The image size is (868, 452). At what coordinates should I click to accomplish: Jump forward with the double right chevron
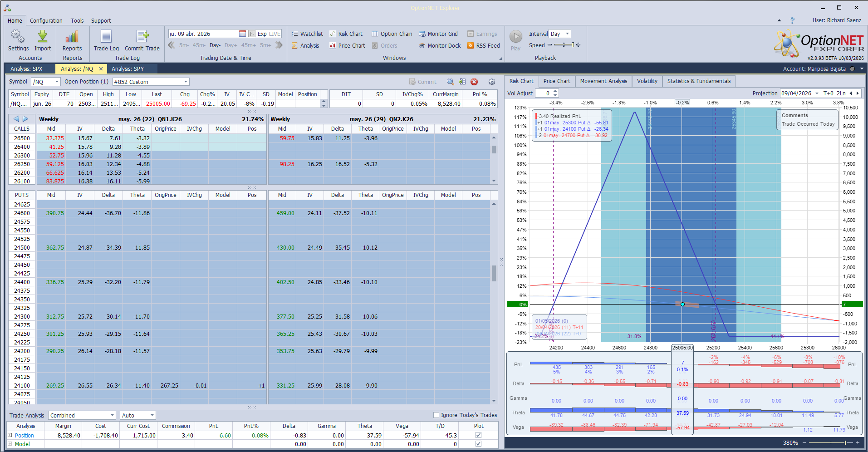tap(279, 45)
